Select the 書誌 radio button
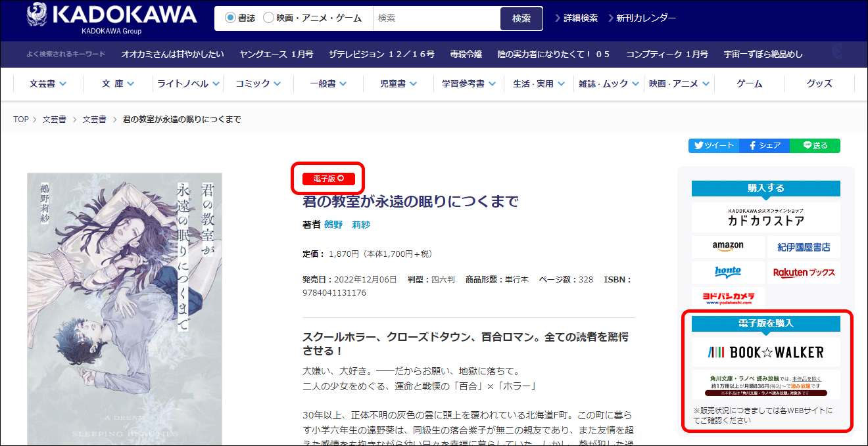Viewport: 868px width, 446px height. pos(230,18)
